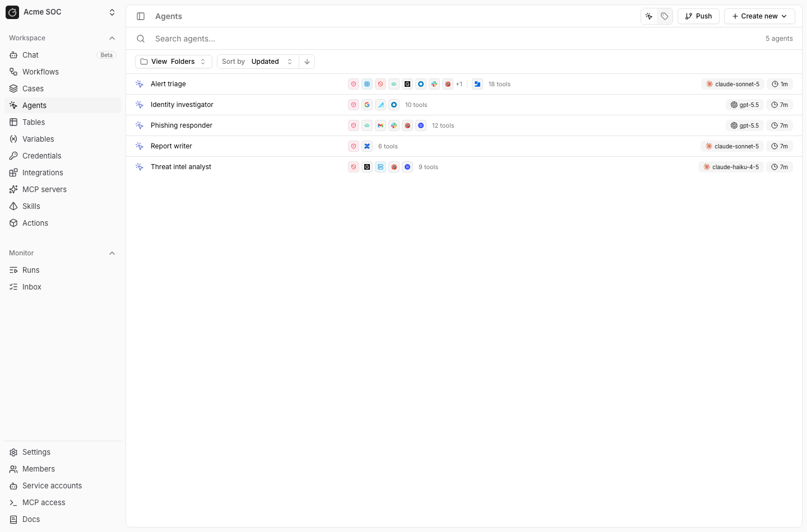Switch to the tags view toggle icon
Viewport: 807px width, 532px height.
(665, 16)
